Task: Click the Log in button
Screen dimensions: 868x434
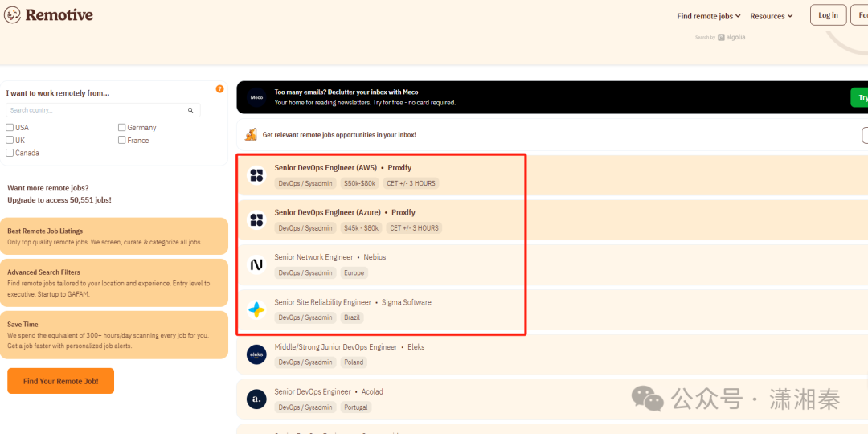Action: point(828,15)
